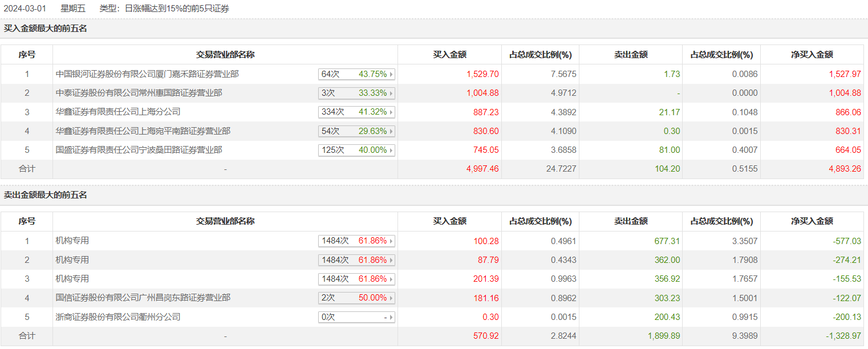Open 国信证券广州昌岗东路证券营业部 link

click(x=143, y=298)
